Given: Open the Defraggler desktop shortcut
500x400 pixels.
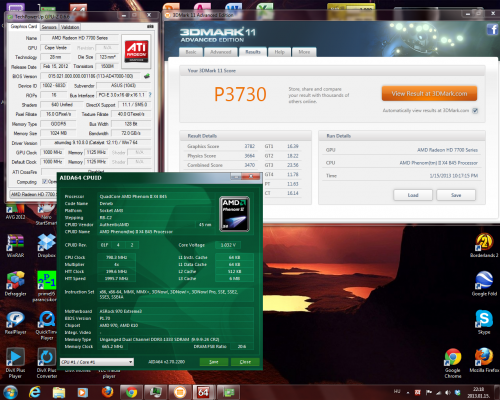Looking at the screenshot, I should pos(15,284).
